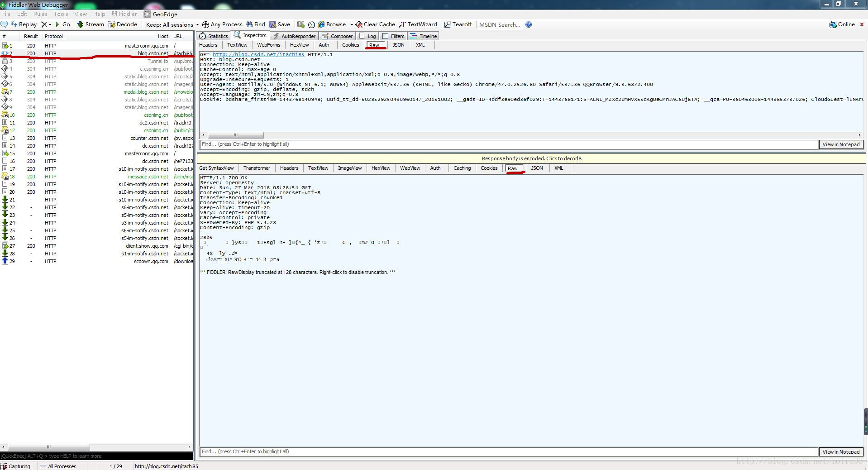Open the Composer tab
The image size is (868, 470).
(337, 36)
